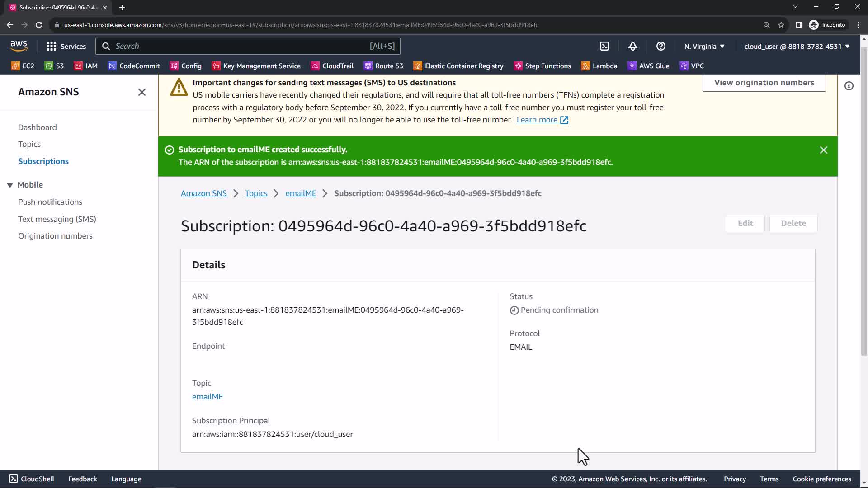Click the help question mark icon
868x488 pixels.
(660, 46)
